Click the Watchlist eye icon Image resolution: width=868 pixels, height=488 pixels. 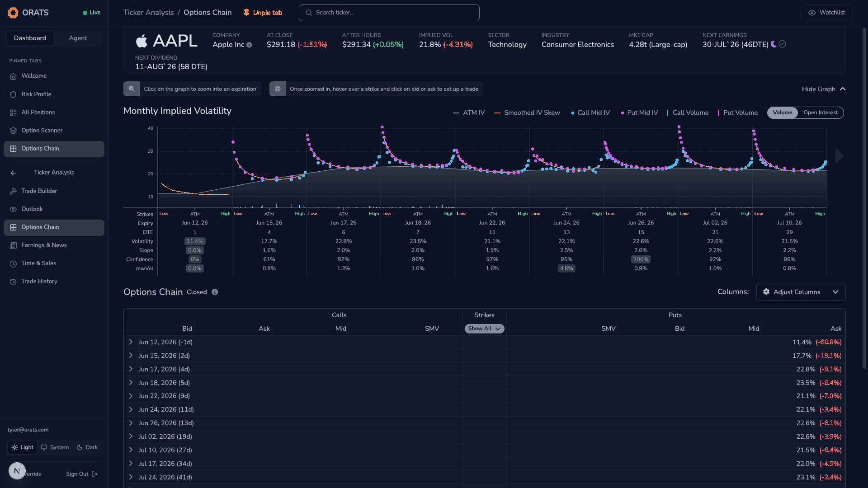click(812, 13)
